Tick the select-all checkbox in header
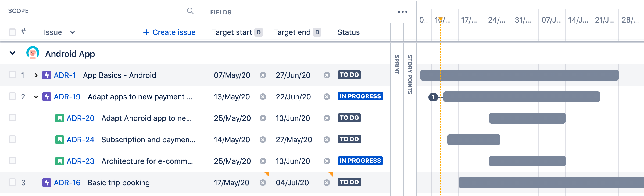Image resolution: width=644 pixels, height=196 pixels. pos(12,32)
